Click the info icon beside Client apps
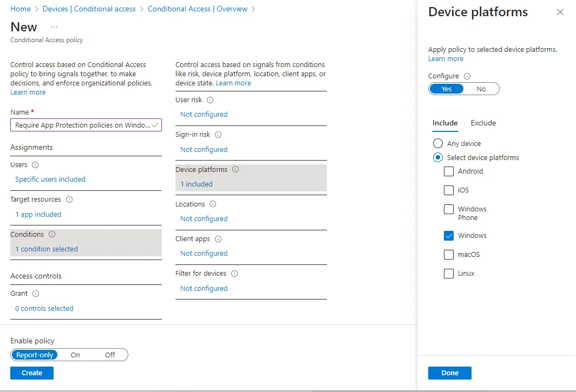Image resolution: width=576 pixels, height=392 pixels. [x=218, y=239]
